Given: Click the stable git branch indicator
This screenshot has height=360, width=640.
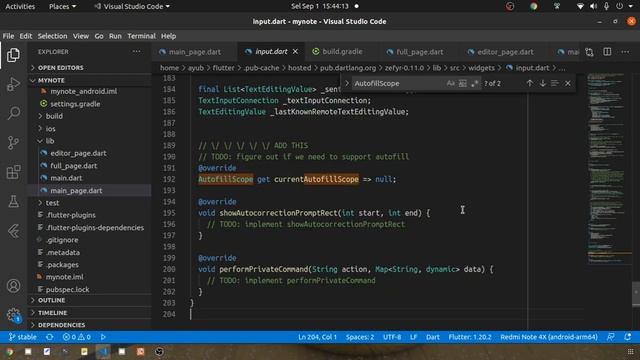Looking at the screenshot, I should 23,337.
